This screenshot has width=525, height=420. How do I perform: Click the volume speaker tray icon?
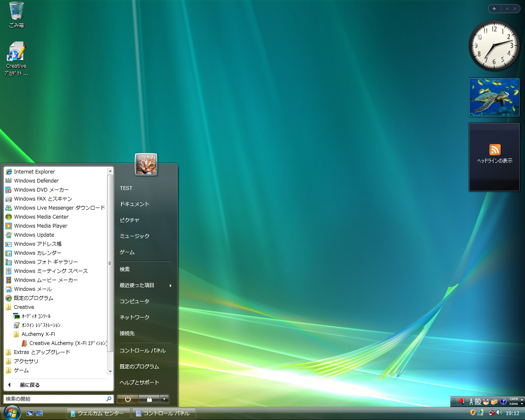coord(499,413)
